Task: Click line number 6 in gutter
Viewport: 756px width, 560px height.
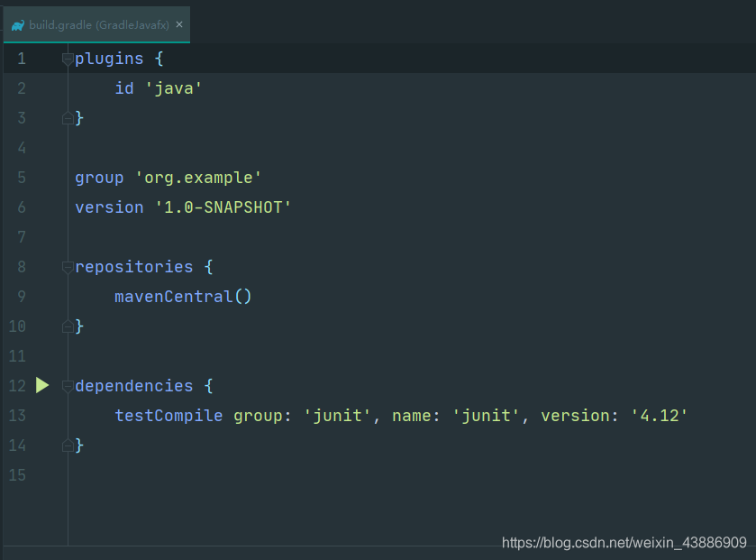Action: [x=22, y=207]
